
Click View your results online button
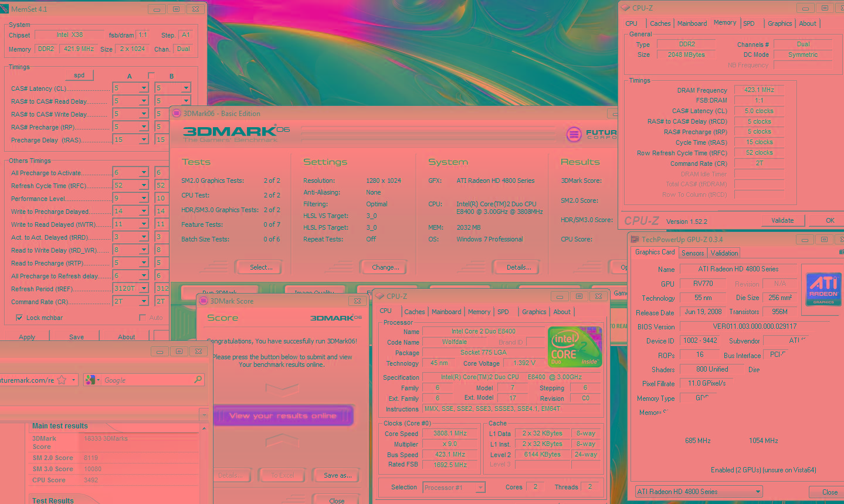tap(283, 416)
